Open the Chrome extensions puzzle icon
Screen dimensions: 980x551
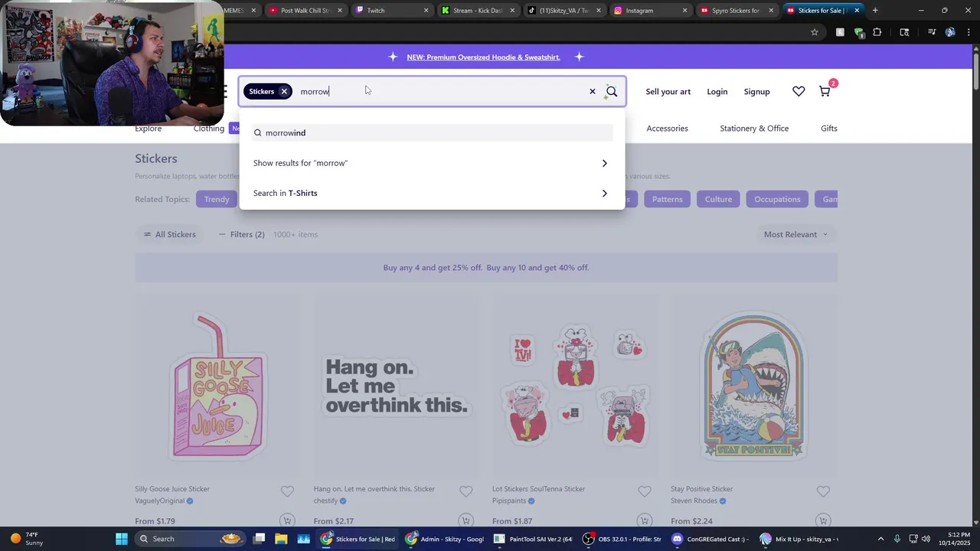pos(877,32)
